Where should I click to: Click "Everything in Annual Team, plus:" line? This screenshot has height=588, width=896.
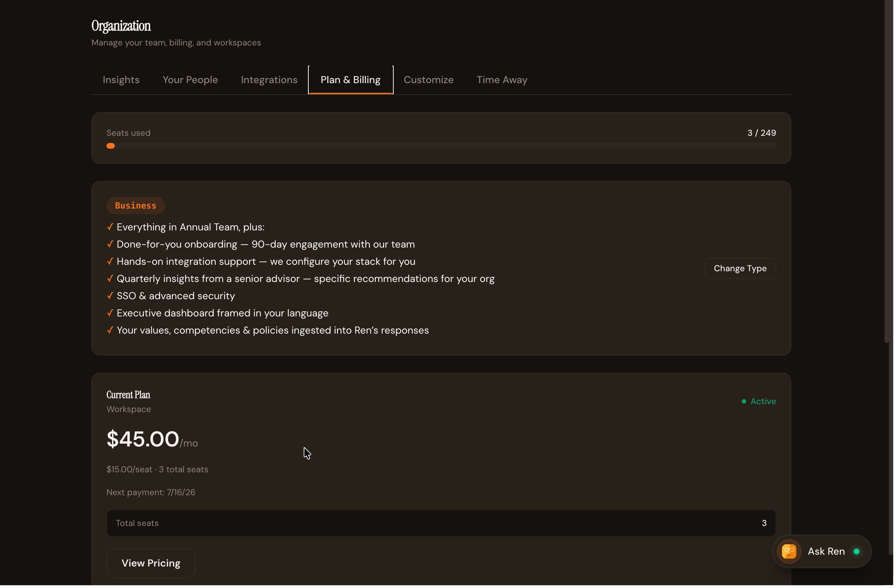pyautogui.click(x=191, y=228)
